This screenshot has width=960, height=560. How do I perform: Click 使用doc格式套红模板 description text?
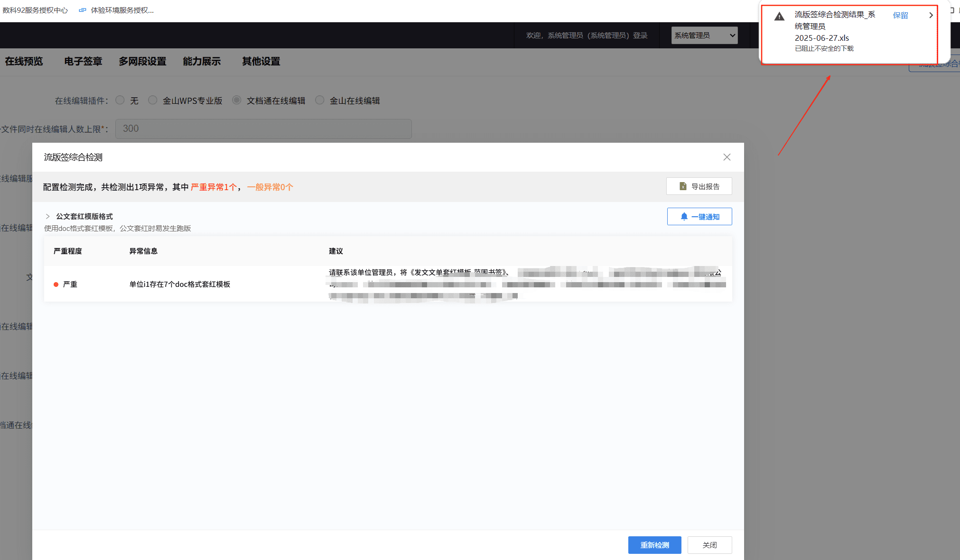coord(117,228)
